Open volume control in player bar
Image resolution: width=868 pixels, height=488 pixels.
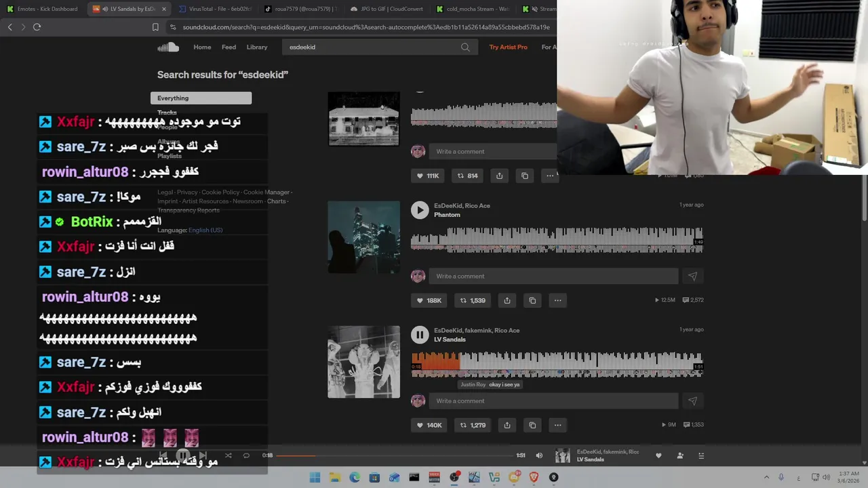[539, 455]
